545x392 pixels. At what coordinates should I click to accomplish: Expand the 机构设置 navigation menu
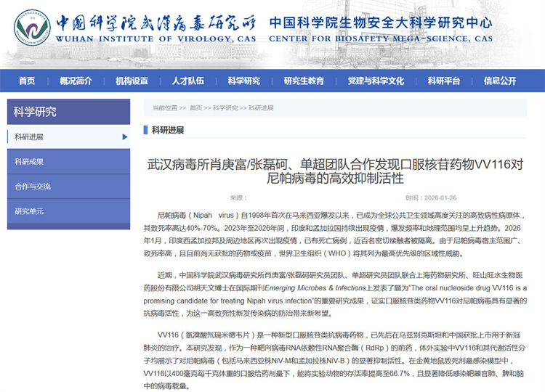(x=132, y=81)
